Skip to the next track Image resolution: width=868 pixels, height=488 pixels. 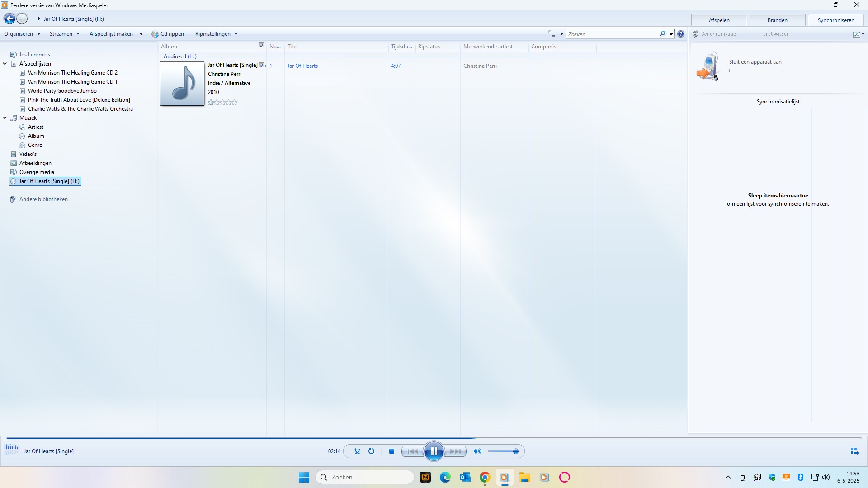pyautogui.click(x=455, y=451)
